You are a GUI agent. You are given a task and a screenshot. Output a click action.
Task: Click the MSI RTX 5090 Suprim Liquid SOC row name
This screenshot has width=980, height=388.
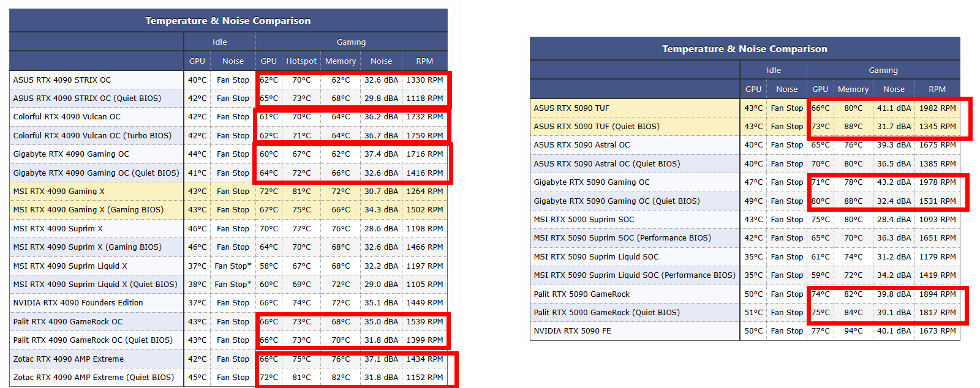596,256
